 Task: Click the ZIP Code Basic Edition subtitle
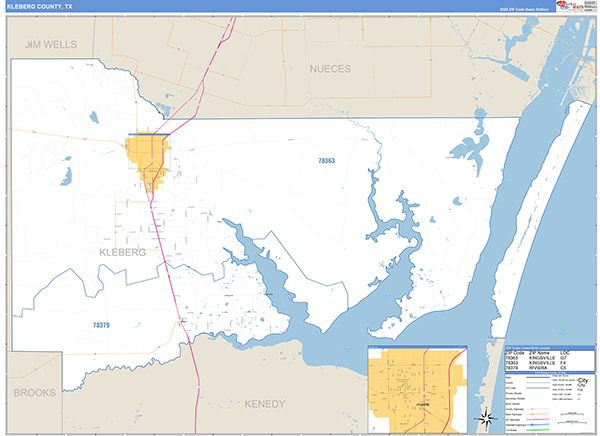pos(524,9)
